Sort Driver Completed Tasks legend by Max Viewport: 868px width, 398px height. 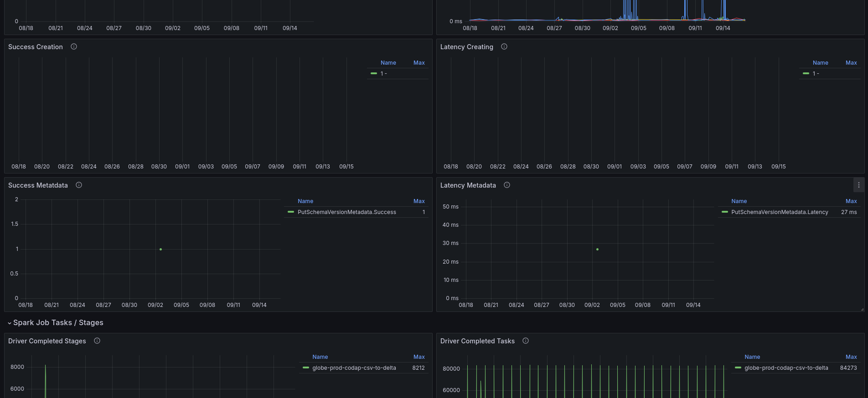click(x=851, y=357)
